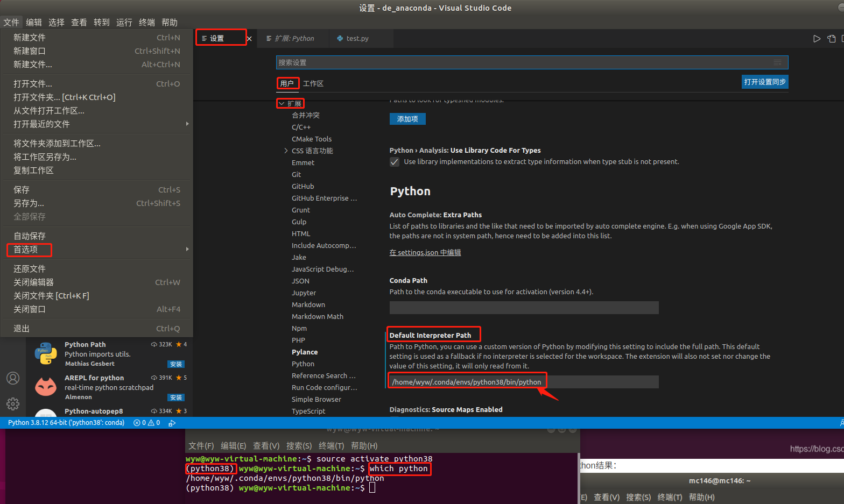Viewport: 844px width, 504px height.
Task: Open 在 settings.json 中编辑 link
Action: pos(425,252)
